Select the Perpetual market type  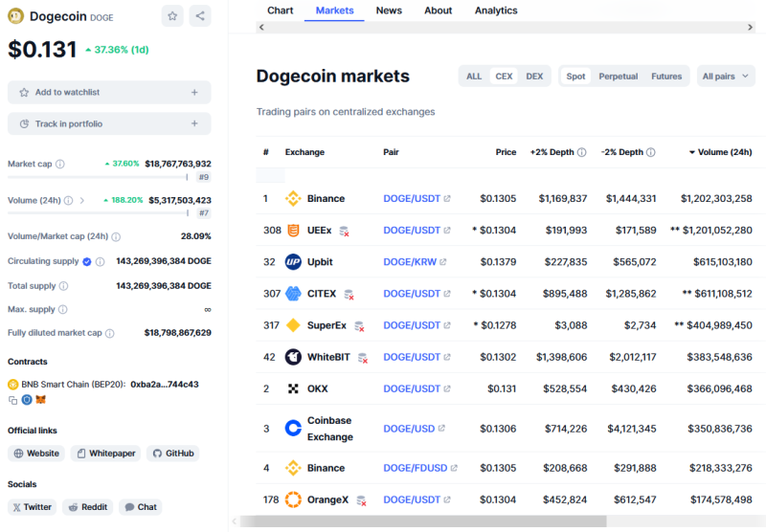click(x=618, y=77)
